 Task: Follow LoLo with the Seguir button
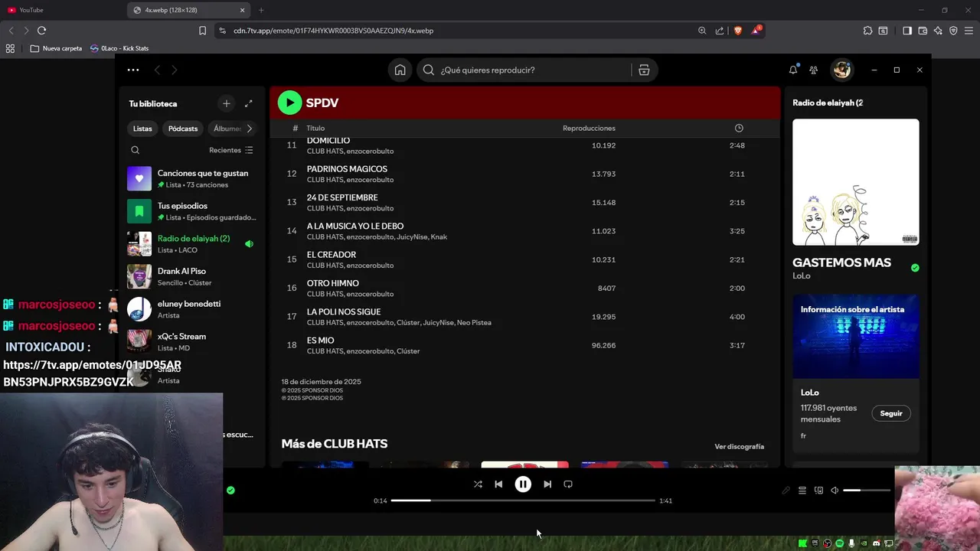pos(891,413)
